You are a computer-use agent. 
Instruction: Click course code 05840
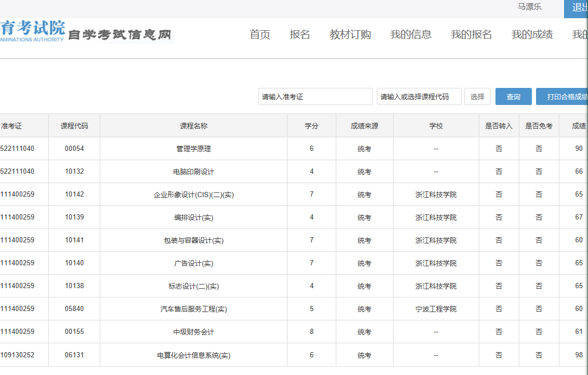coord(74,308)
